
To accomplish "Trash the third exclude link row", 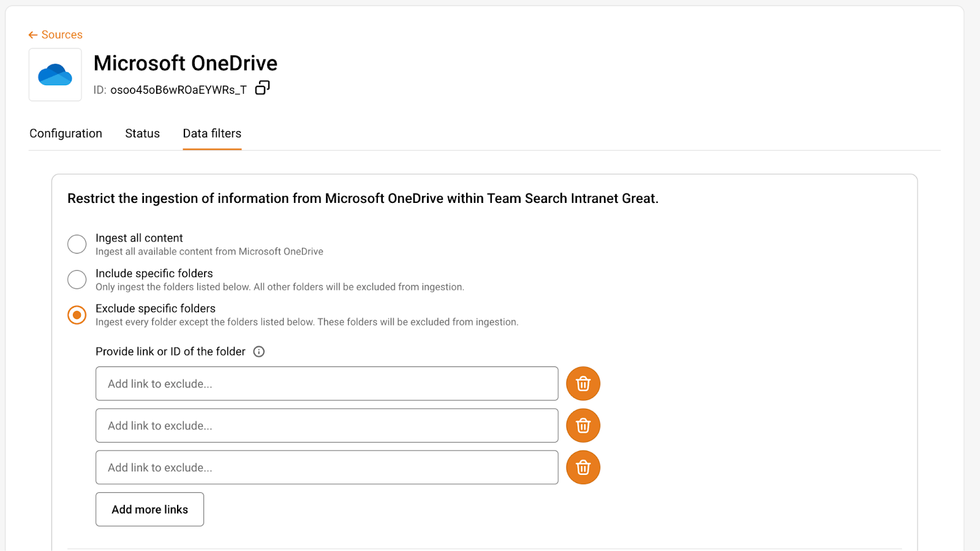I will coord(582,468).
